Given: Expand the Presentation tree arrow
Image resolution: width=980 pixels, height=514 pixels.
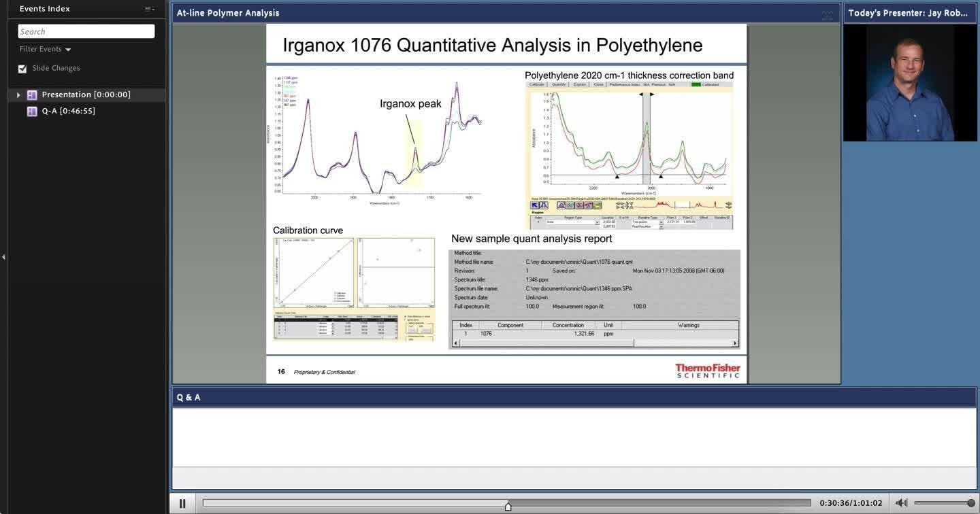Looking at the screenshot, I should (18, 95).
